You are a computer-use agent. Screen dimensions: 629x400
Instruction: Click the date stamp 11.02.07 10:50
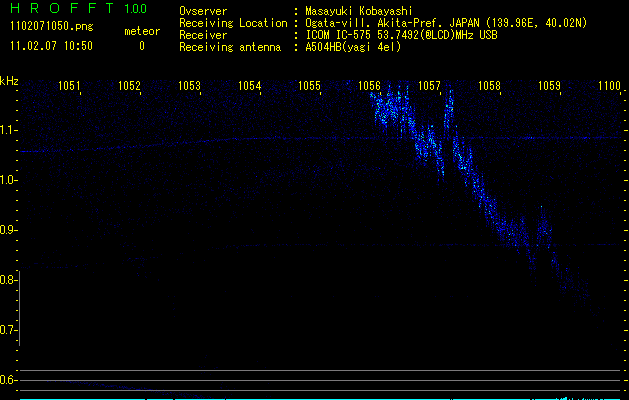51,46
